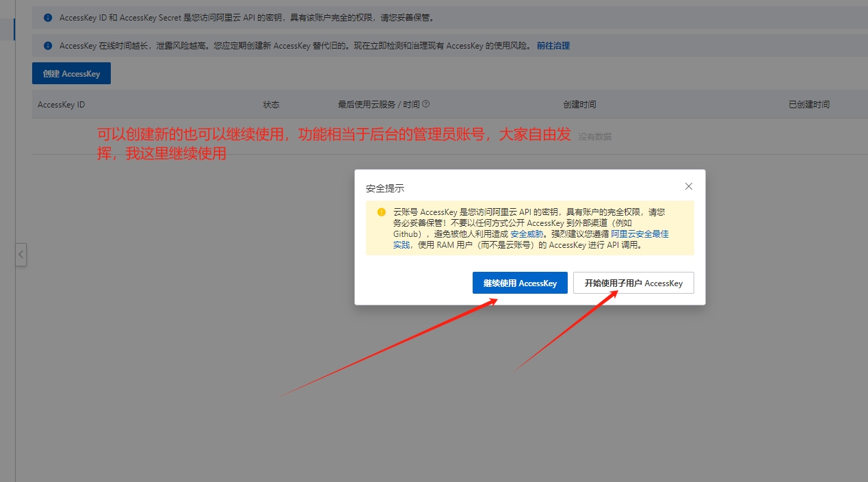Click info icon of AccessKey Secret notice
The image size is (868, 482).
[x=48, y=17]
